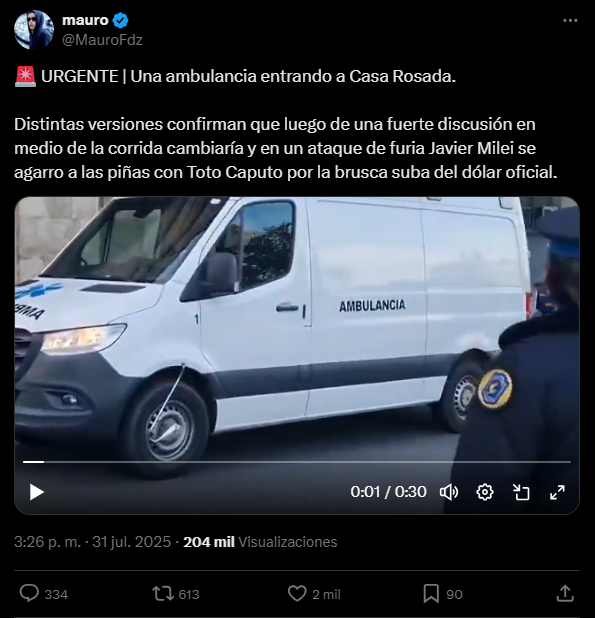Click mauro's profile avatar
The height and width of the screenshot is (618, 595).
[34, 30]
